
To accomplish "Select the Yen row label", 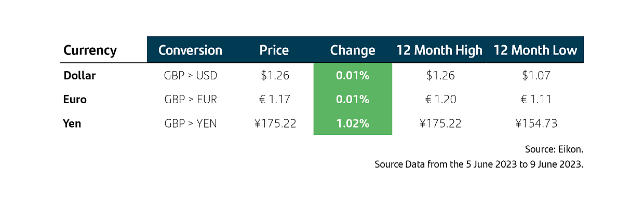I will click(x=72, y=123).
